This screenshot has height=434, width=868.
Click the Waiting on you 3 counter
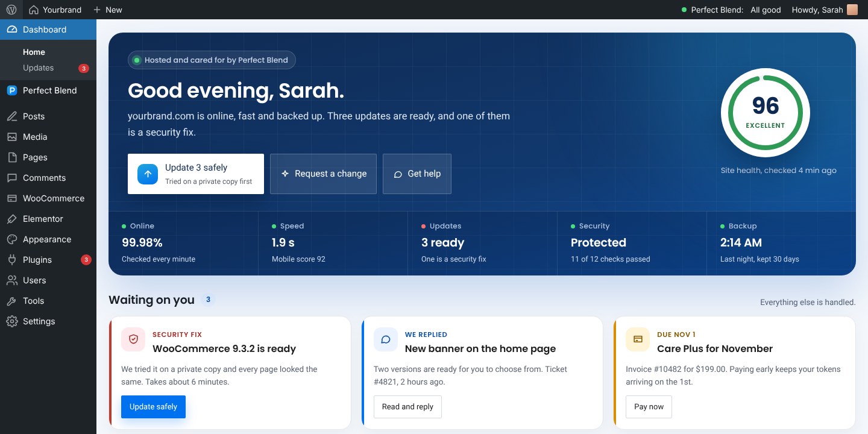click(x=208, y=300)
